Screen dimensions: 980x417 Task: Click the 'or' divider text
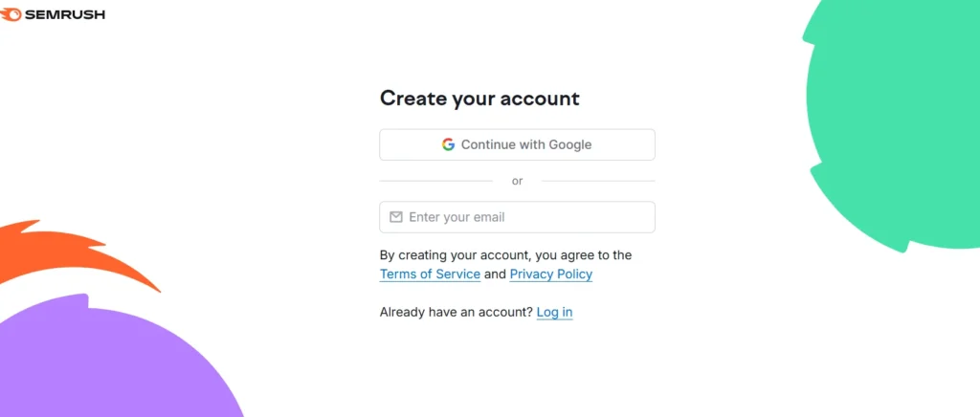pyautogui.click(x=518, y=181)
